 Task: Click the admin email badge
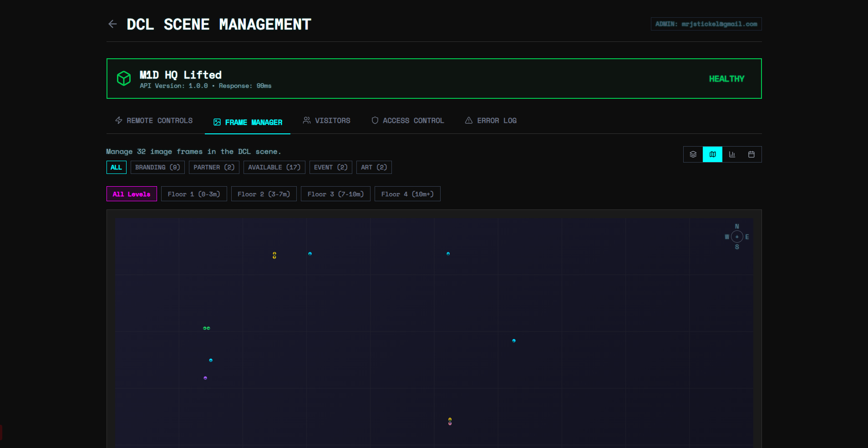[706, 24]
